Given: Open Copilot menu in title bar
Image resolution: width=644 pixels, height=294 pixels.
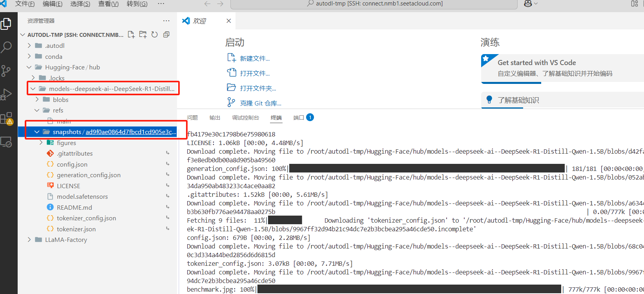Looking at the screenshot, I should pyautogui.click(x=531, y=4).
